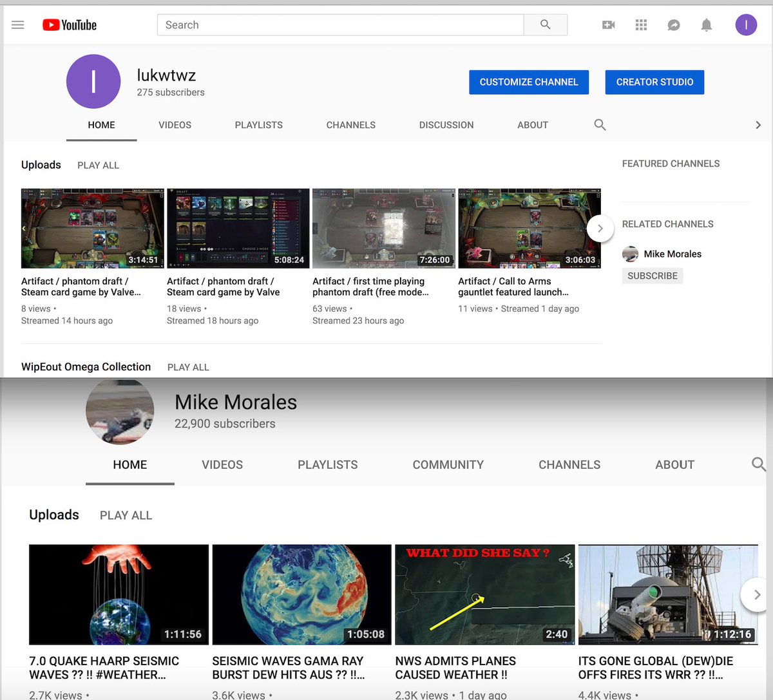Image resolution: width=773 pixels, height=700 pixels.
Task: Search within lukwtwz channel
Action: [600, 125]
